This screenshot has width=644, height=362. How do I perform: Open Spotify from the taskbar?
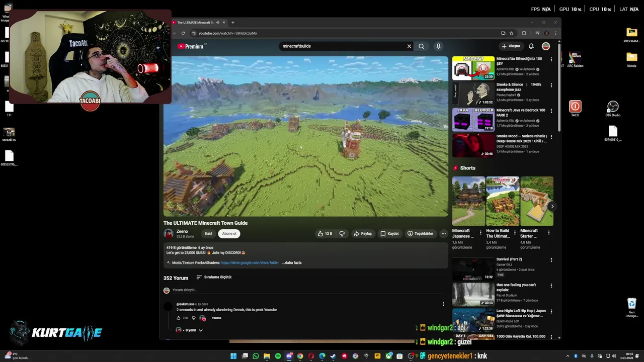coord(278,356)
